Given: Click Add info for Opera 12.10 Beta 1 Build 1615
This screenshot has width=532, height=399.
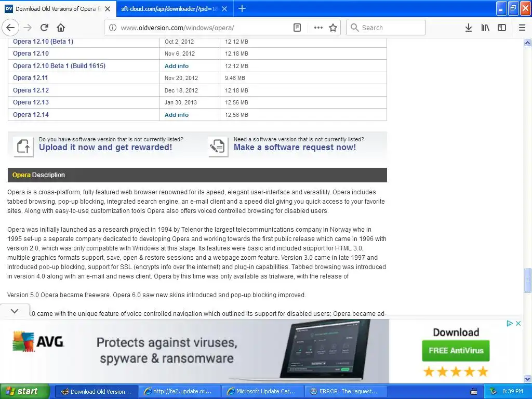Looking at the screenshot, I should [177, 66].
